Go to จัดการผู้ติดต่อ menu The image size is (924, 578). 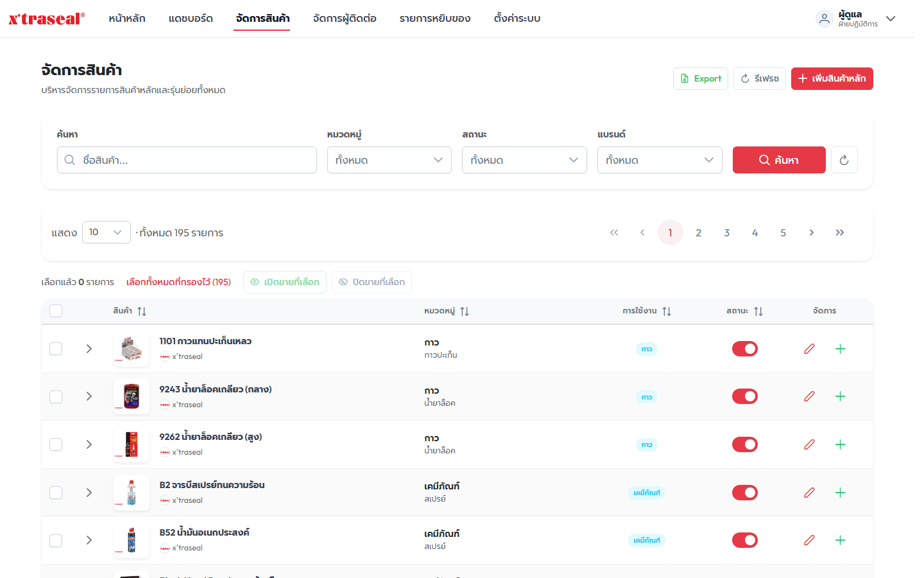tap(345, 19)
